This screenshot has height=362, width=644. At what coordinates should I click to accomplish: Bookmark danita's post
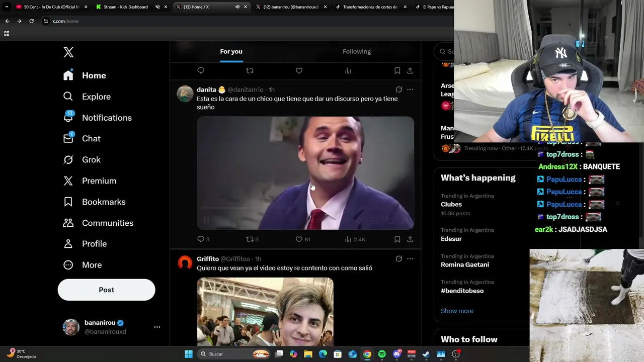(x=397, y=239)
